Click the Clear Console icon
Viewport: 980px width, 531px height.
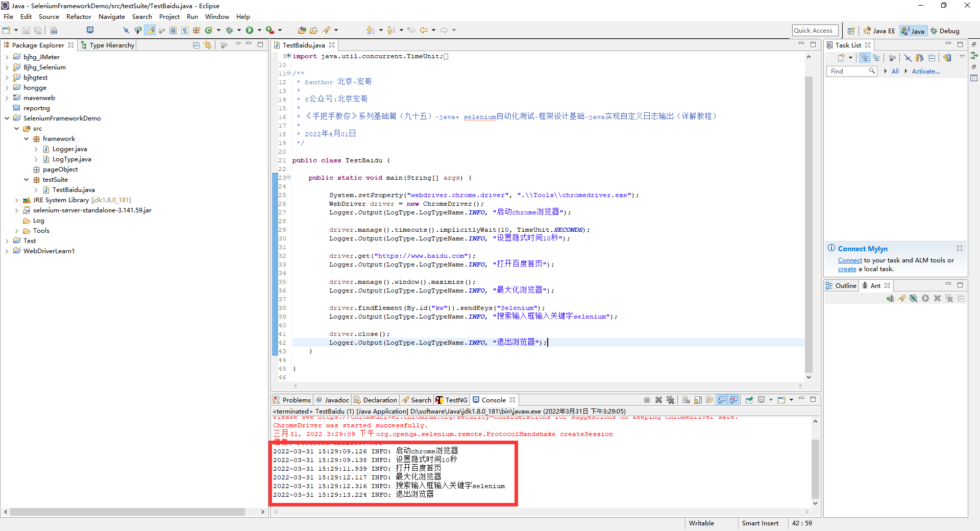[686, 400]
